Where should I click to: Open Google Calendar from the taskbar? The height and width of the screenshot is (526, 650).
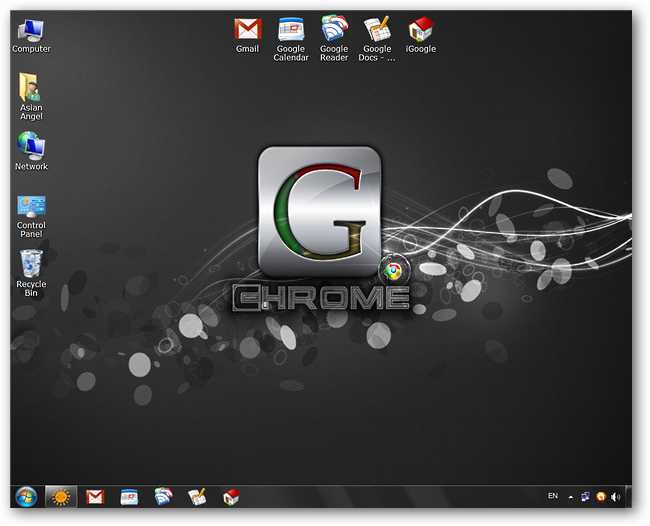point(129,497)
